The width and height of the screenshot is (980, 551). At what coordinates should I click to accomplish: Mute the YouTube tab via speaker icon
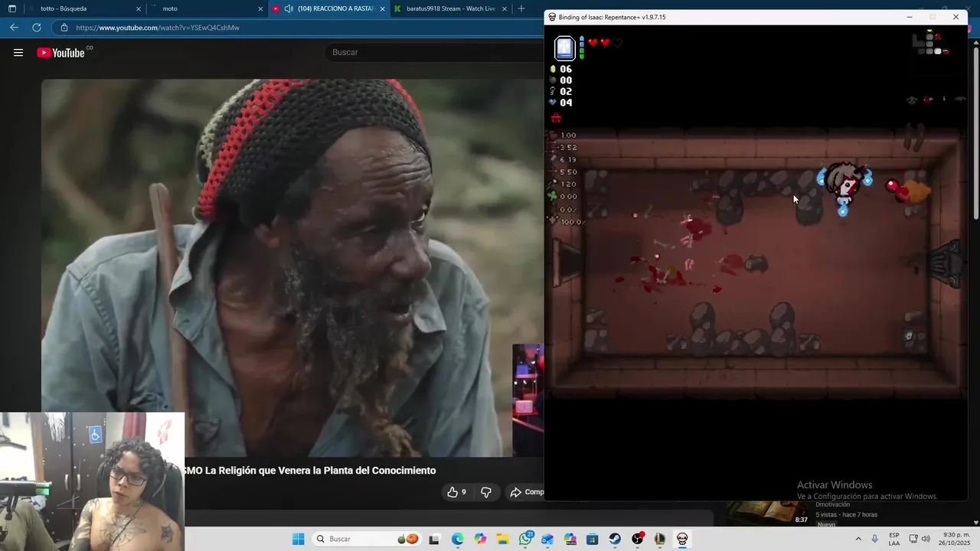289,8
